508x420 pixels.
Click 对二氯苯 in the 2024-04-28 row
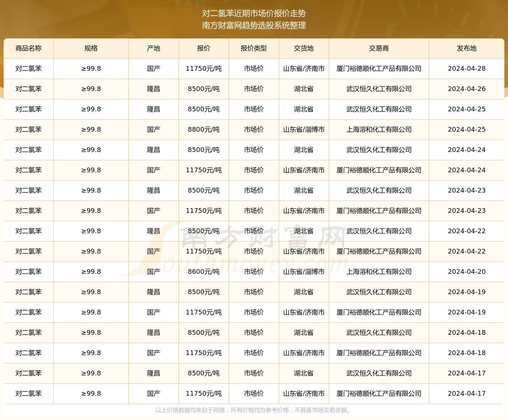pyautogui.click(x=29, y=69)
